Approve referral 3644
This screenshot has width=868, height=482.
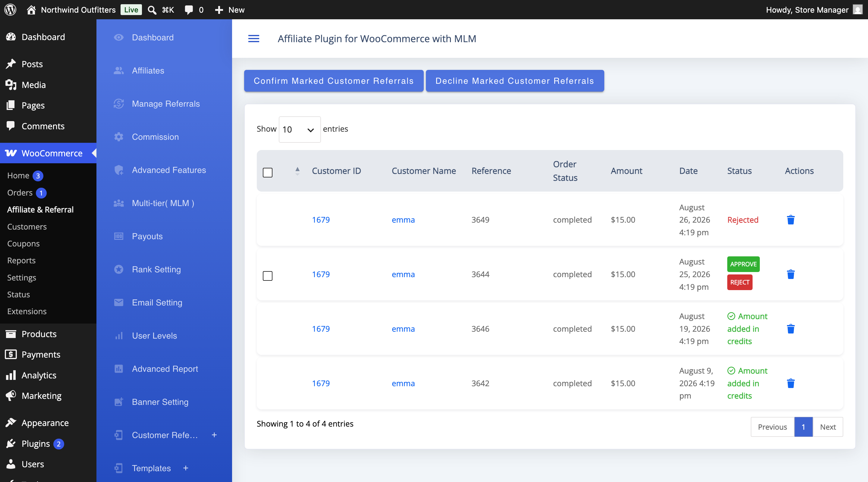pos(743,264)
